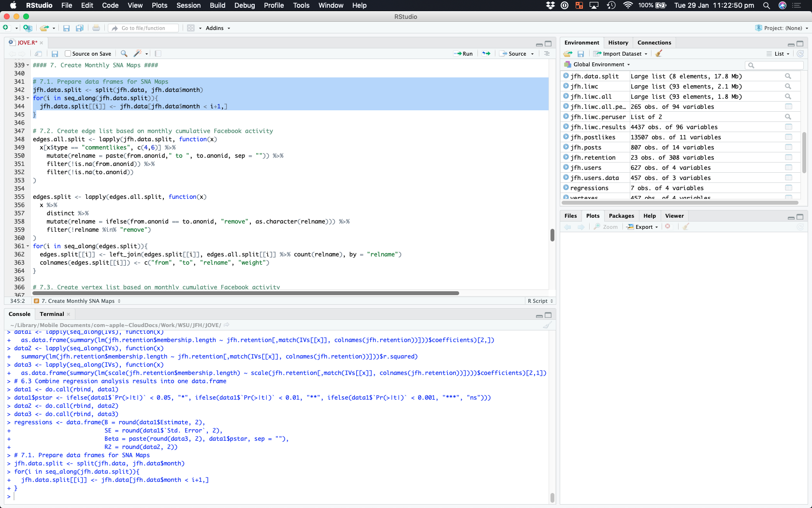The height and width of the screenshot is (508, 812).
Task: Click the Run button in the editor toolbar
Action: pos(463,54)
